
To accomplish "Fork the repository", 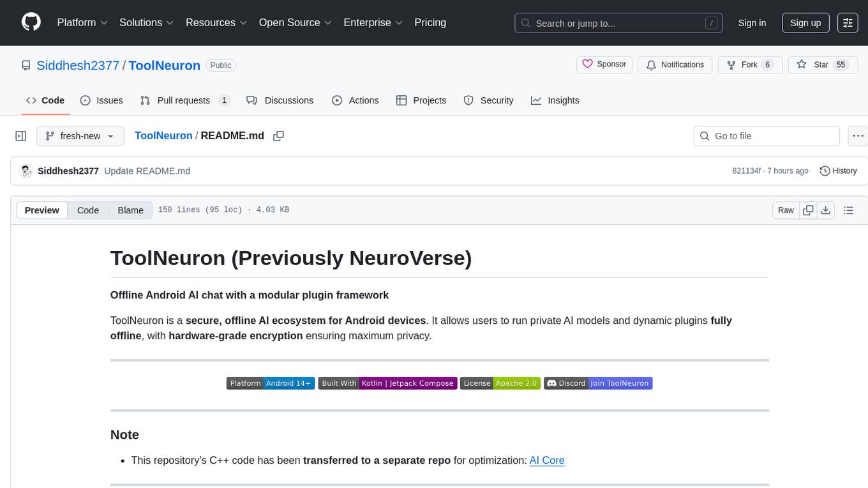I will pos(750,65).
